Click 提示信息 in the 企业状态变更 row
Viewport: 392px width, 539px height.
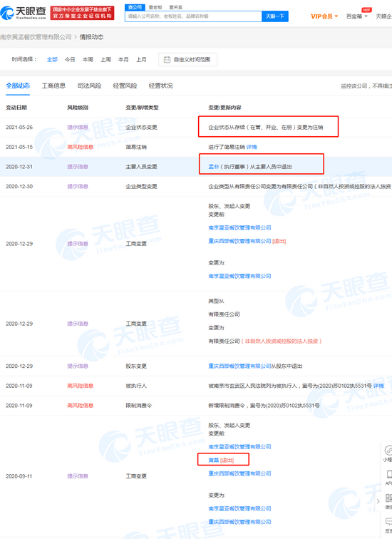[x=78, y=127]
